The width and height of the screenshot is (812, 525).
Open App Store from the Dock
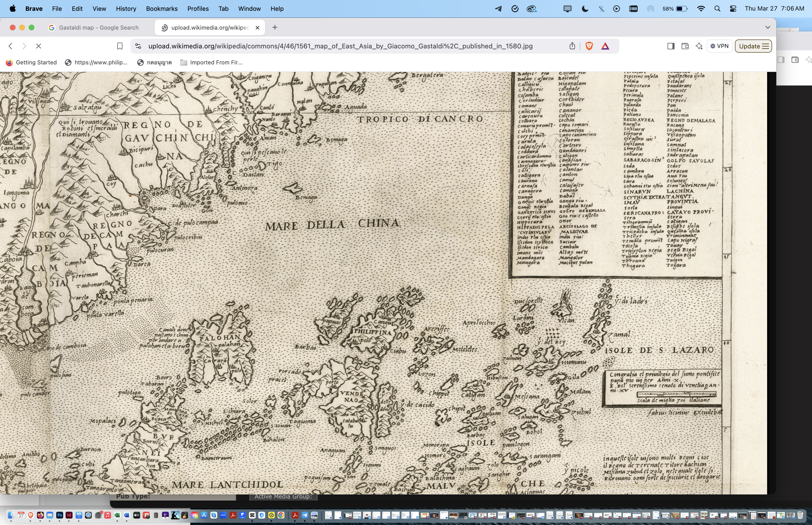204,515
